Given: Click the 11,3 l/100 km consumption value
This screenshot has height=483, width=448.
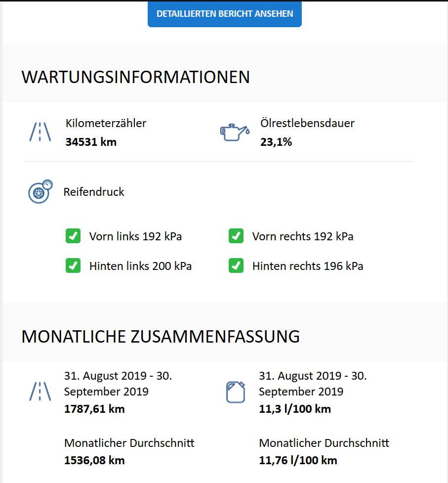Looking at the screenshot, I should (x=295, y=409).
